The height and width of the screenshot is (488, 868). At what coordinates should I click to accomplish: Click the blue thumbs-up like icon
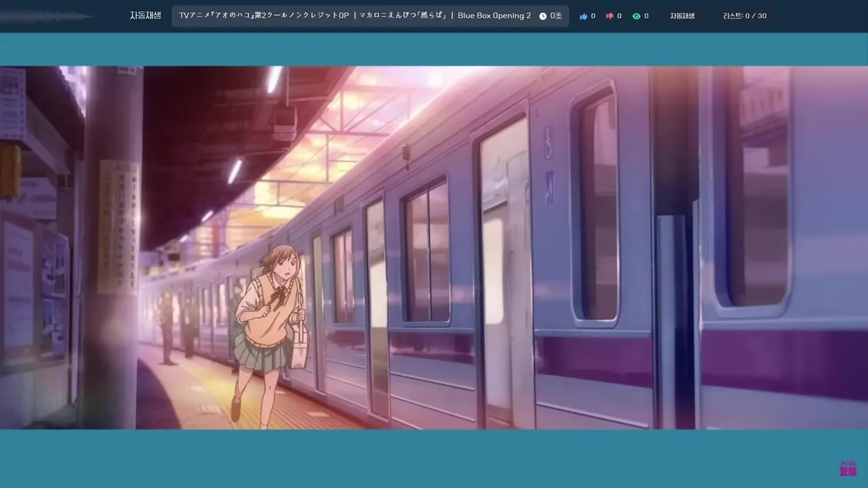click(x=583, y=16)
